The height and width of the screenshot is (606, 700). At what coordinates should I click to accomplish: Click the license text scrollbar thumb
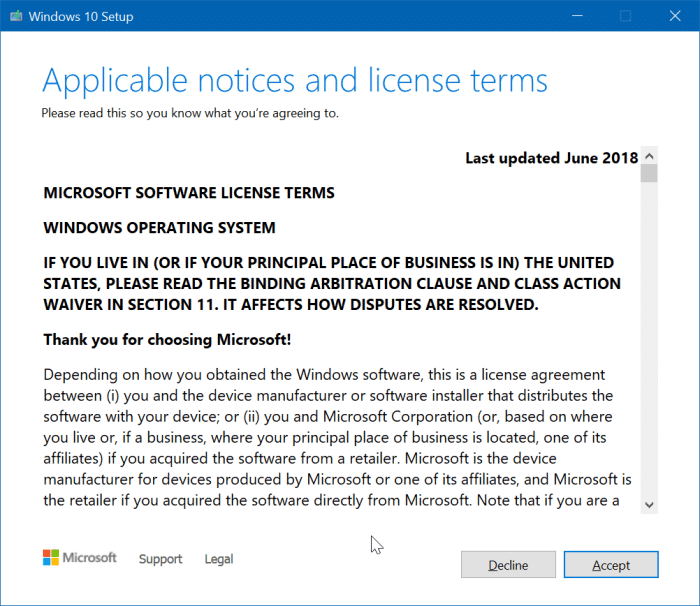click(x=649, y=173)
